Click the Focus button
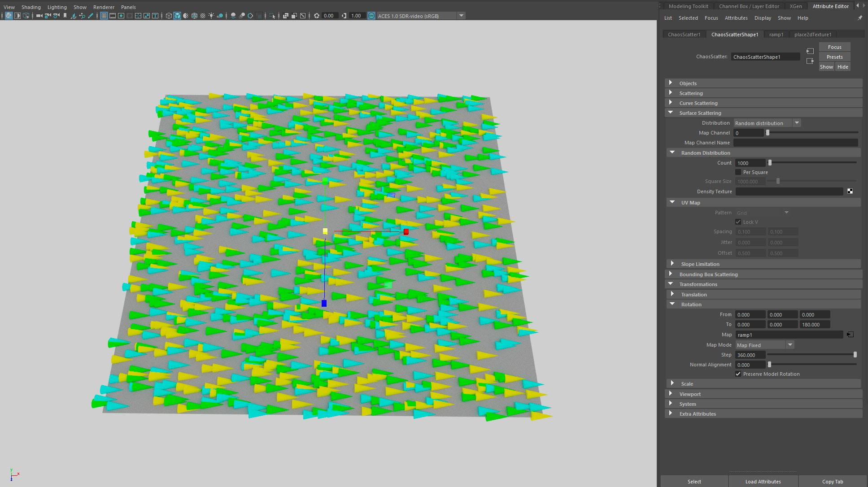 point(834,47)
